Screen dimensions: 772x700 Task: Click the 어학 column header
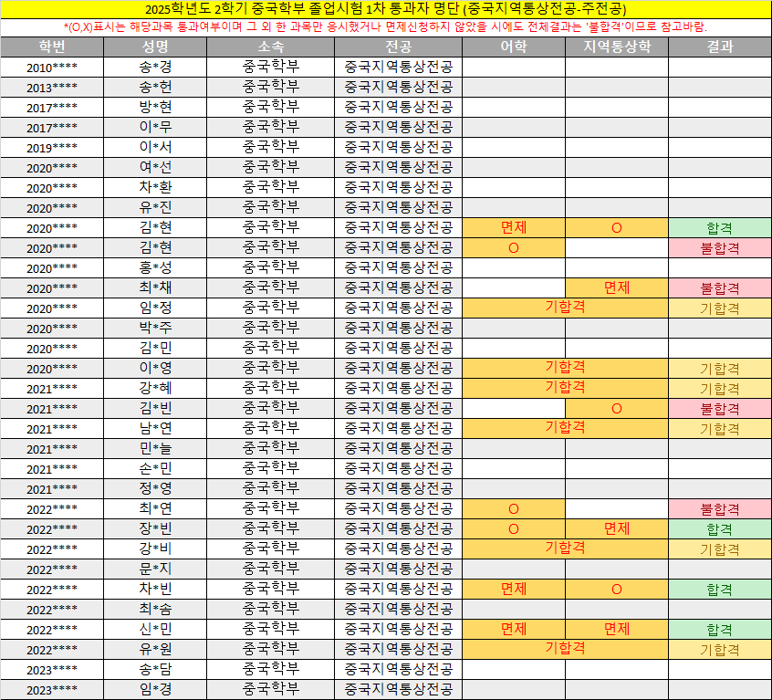tap(514, 47)
